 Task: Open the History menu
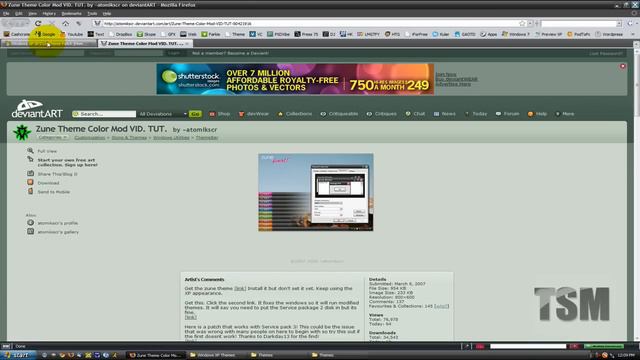pyautogui.click(x=49, y=13)
